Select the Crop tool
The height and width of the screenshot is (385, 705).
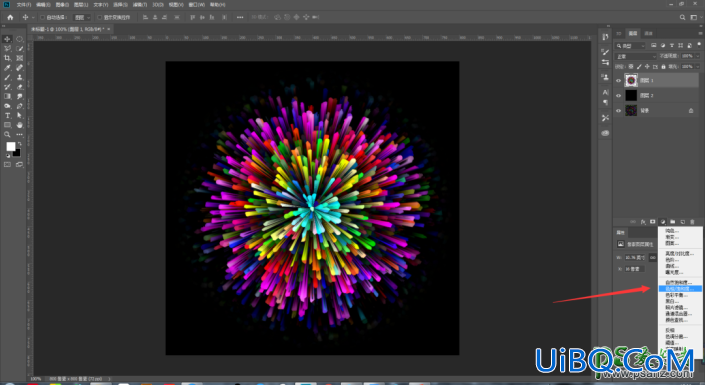pyautogui.click(x=7, y=58)
